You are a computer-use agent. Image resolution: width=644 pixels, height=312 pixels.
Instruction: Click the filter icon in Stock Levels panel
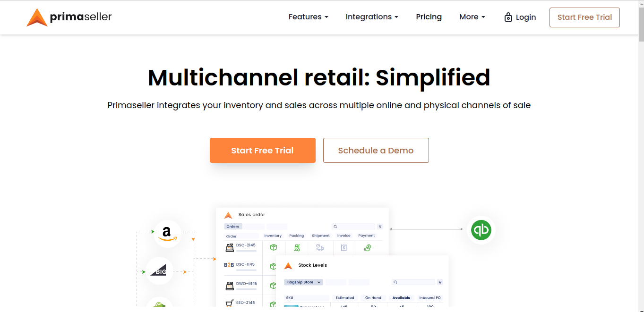click(440, 282)
